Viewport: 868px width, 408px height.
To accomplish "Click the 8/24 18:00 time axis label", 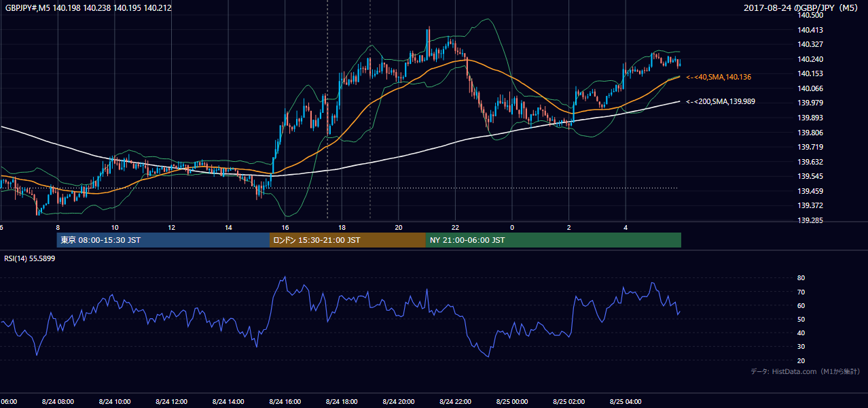I will pyautogui.click(x=342, y=402).
